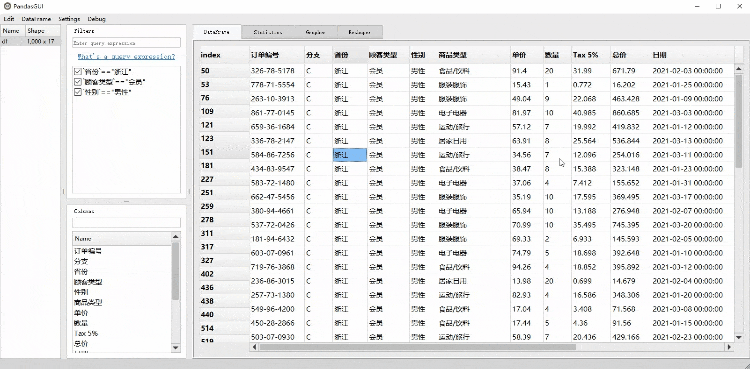Select the df dataframe row in the list
The image size is (750, 369).
pos(31,42)
